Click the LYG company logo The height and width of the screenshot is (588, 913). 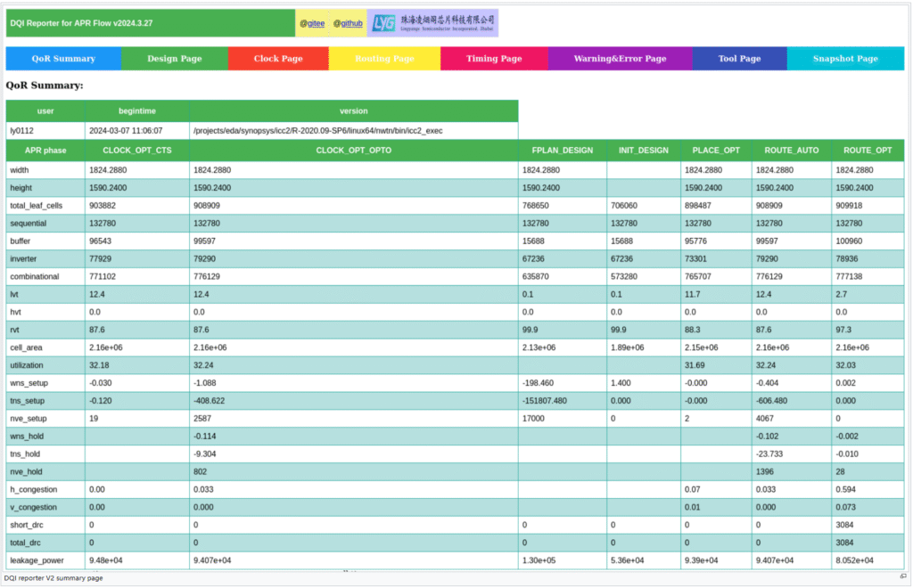click(x=432, y=23)
